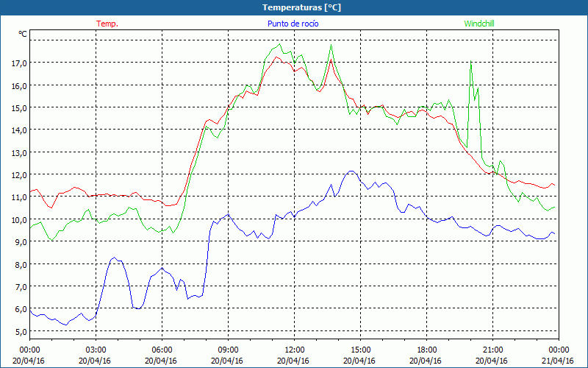
Task: Click the blue dew point peak near 14:30
Action: click(351, 171)
